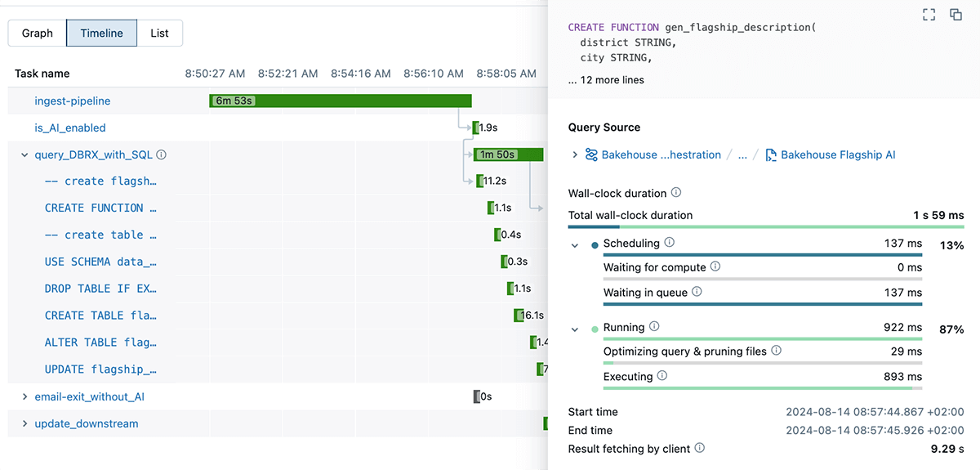Expand the update_downstream task row
Viewport: 980px width, 470px height.
click(x=24, y=423)
